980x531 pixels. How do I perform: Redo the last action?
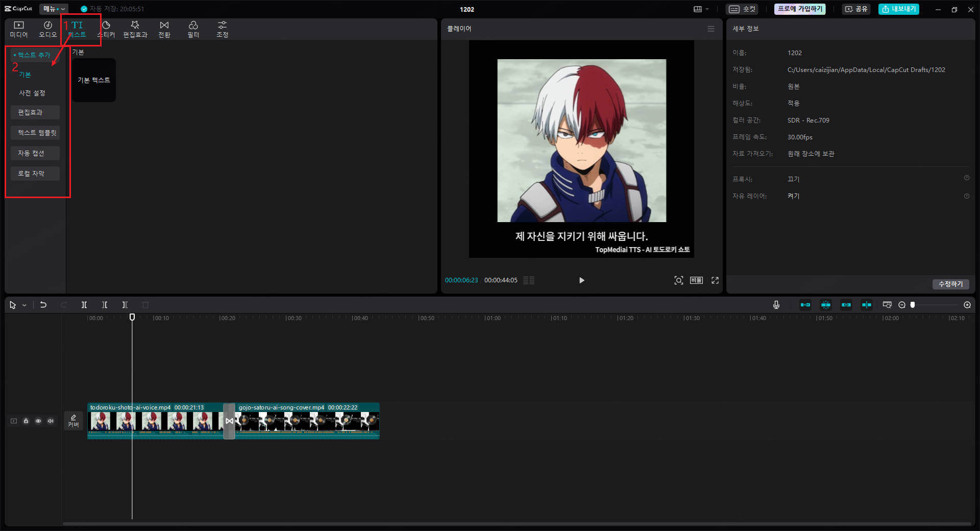tap(64, 305)
